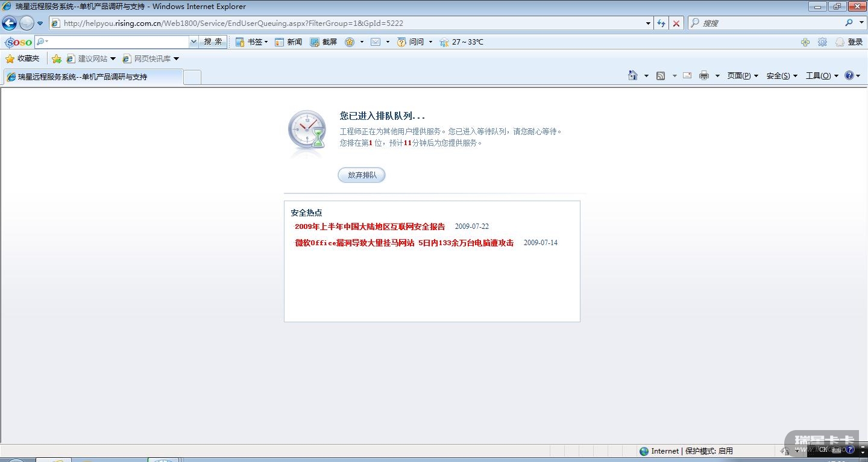Click the 您已进入排队队列 heading
868x462 pixels.
(x=382, y=116)
